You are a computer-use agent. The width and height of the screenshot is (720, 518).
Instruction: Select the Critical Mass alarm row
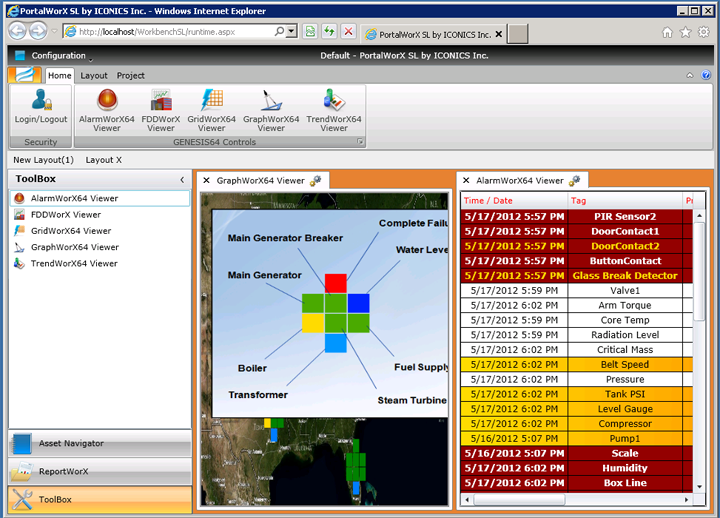[576, 349]
